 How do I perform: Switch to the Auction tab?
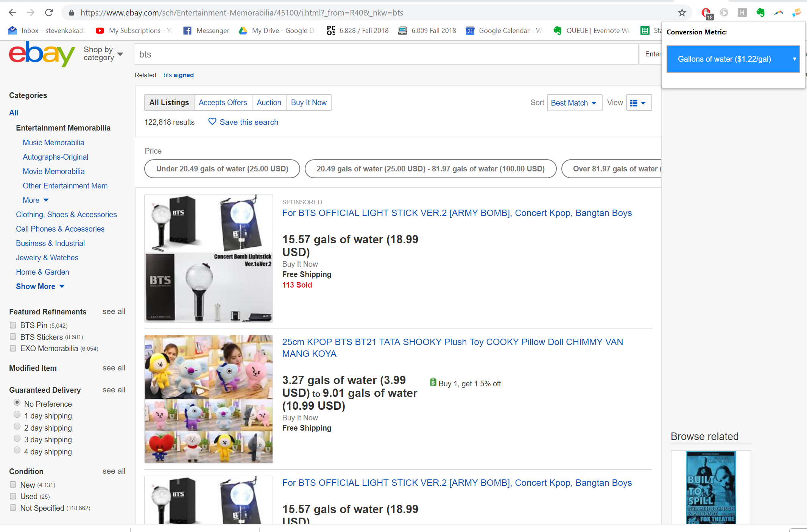(x=269, y=103)
